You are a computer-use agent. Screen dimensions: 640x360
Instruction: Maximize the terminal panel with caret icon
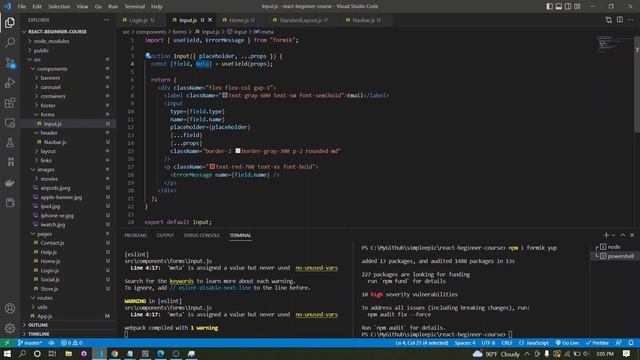click(623, 235)
